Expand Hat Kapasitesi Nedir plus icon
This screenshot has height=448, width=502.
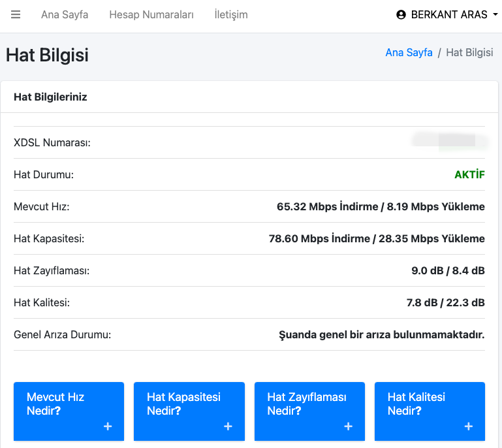tap(228, 426)
